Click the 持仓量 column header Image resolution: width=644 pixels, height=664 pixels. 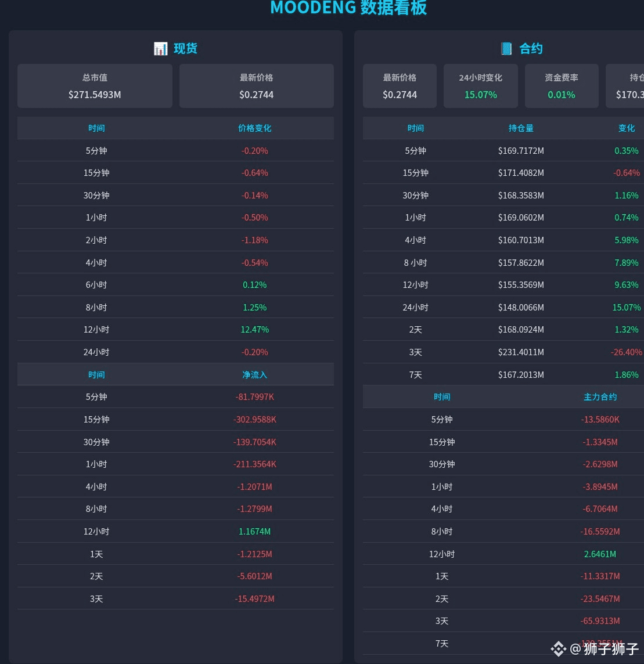[x=521, y=128]
